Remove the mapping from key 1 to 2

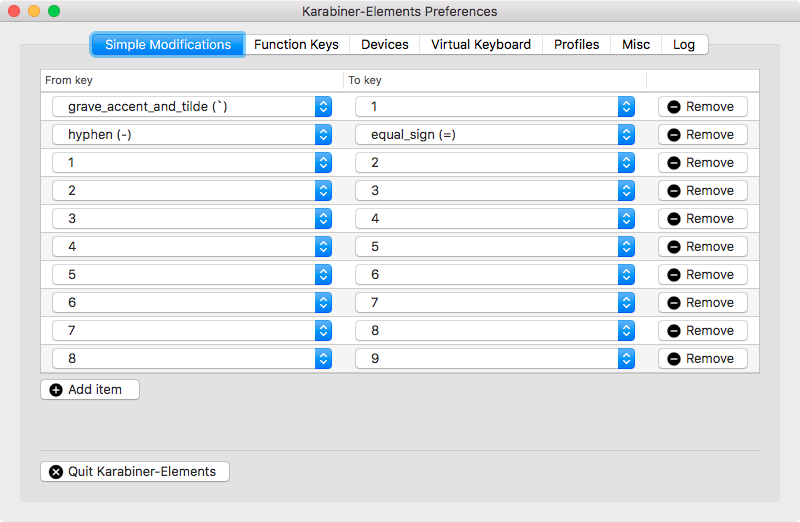pos(702,163)
